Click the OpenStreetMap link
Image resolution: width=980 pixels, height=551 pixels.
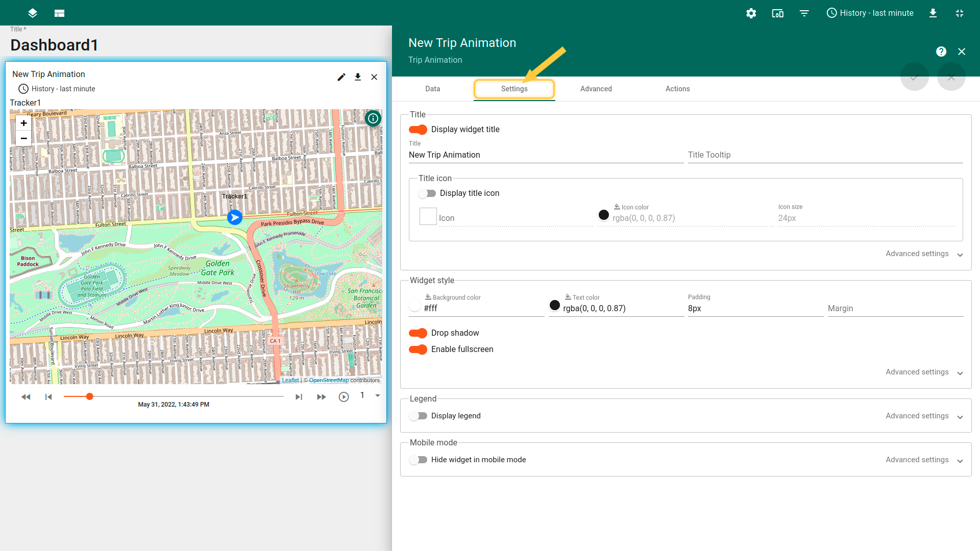[x=329, y=380]
